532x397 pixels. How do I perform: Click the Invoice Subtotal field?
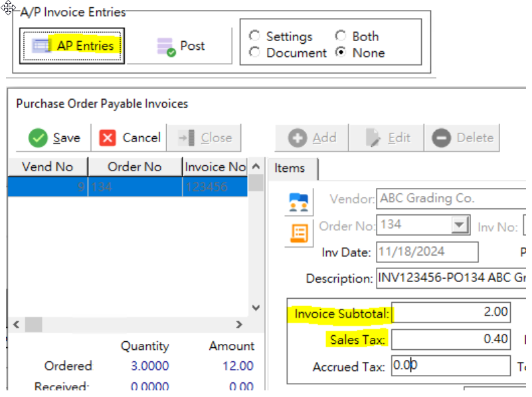click(x=451, y=312)
